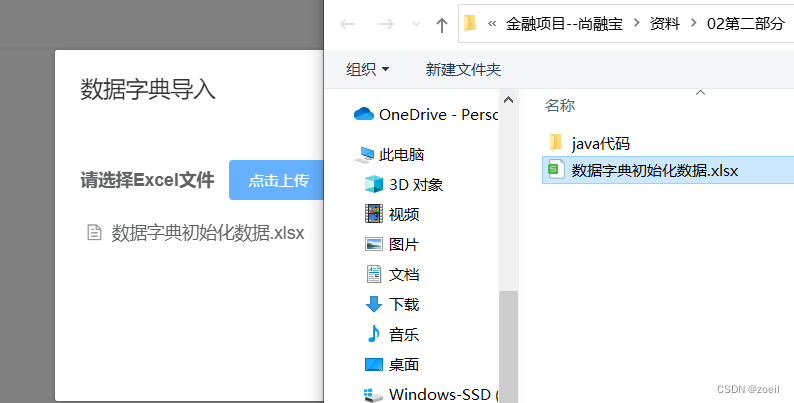Click the 此电脑 computer icon
794x403 pixels.
[x=364, y=155]
